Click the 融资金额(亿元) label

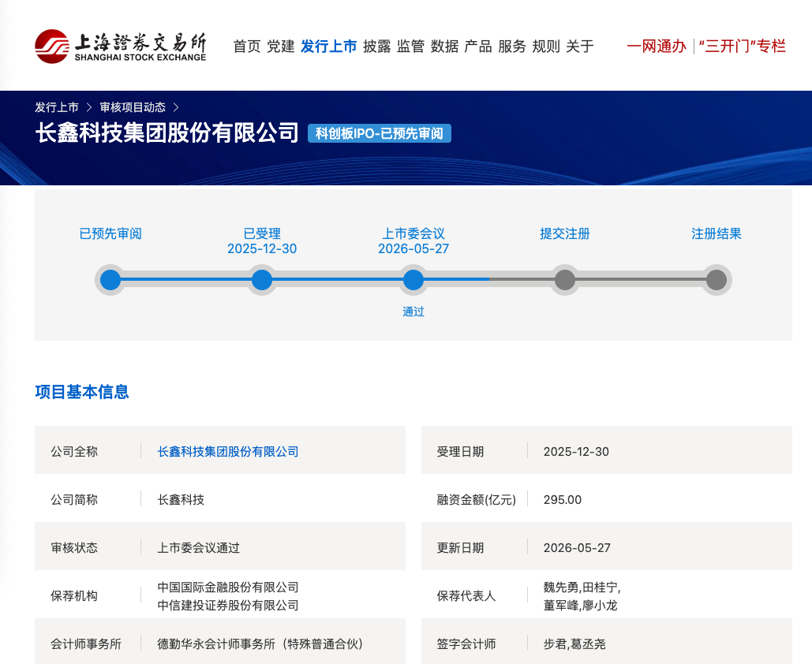(477, 500)
